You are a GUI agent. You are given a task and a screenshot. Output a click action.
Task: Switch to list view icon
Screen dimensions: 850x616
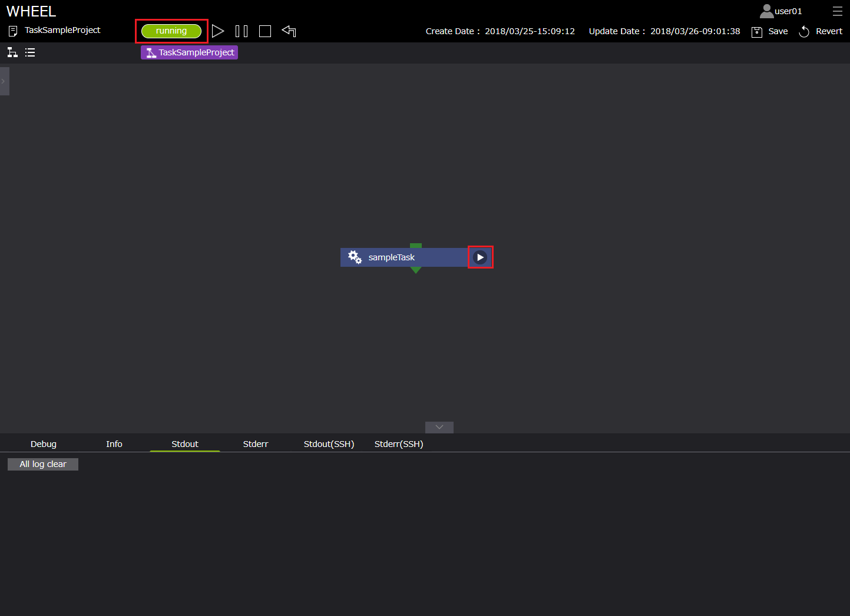pyautogui.click(x=30, y=52)
